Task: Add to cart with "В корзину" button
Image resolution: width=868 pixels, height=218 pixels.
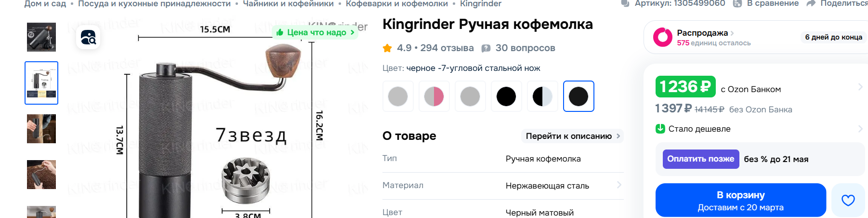Action: point(740,200)
